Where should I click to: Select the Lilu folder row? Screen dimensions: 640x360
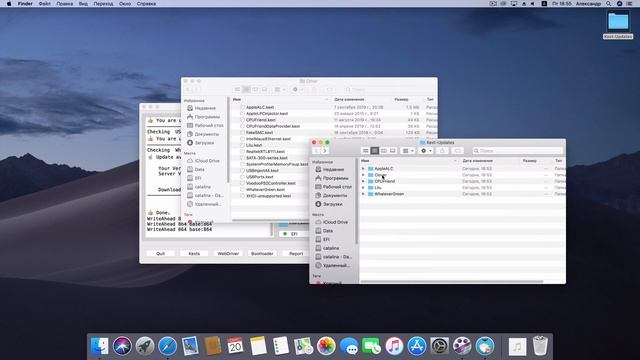(462, 188)
